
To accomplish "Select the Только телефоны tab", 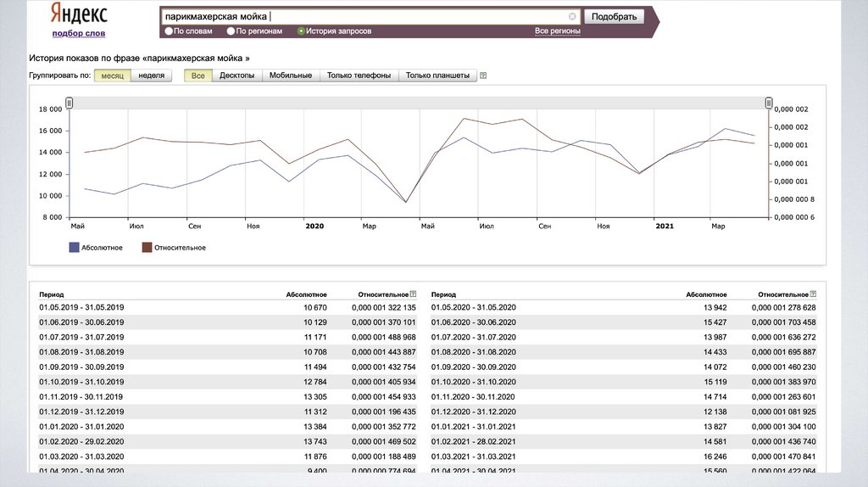I will [x=359, y=76].
